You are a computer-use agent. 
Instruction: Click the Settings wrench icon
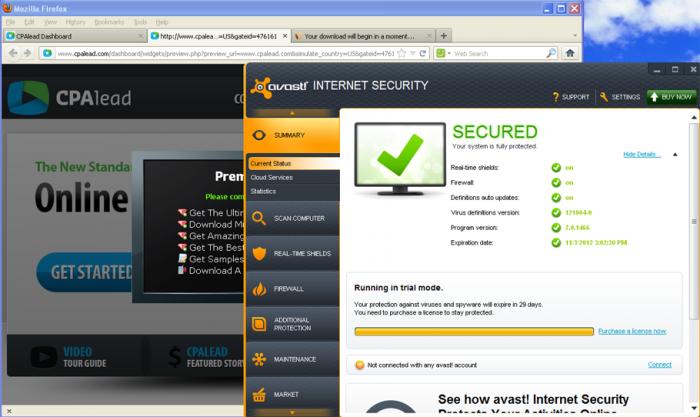coord(604,96)
